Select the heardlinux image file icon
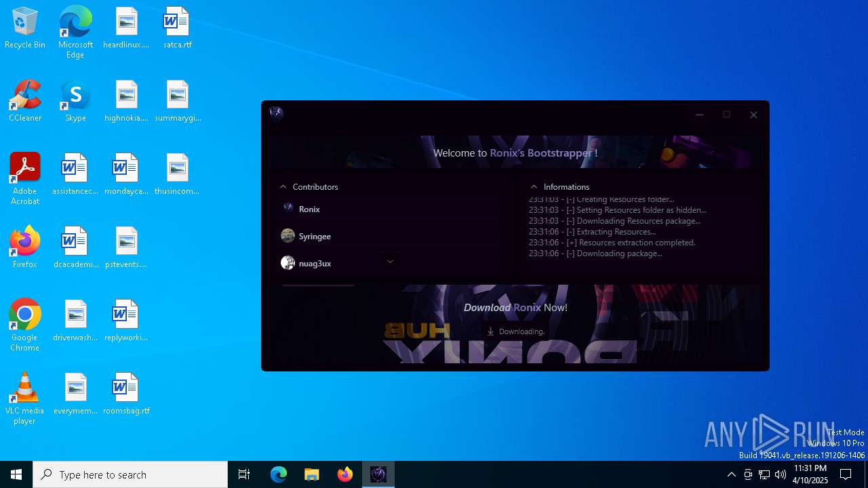This screenshot has height=488, width=868. click(x=126, y=28)
